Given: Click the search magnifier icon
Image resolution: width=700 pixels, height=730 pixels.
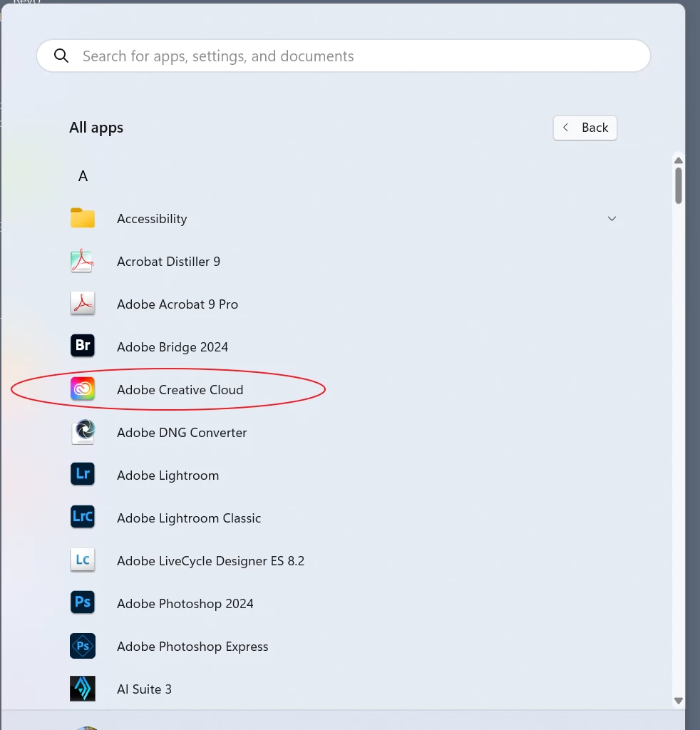Looking at the screenshot, I should pos(61,56).
